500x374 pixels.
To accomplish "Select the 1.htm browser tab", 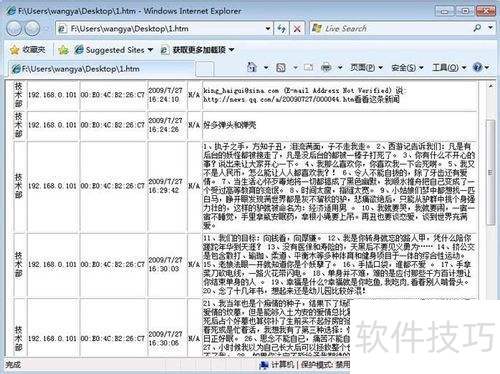I will [101, 69].
